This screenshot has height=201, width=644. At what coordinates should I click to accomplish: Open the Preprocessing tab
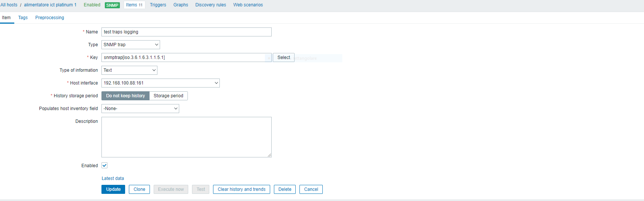click(x=50, y=18)
